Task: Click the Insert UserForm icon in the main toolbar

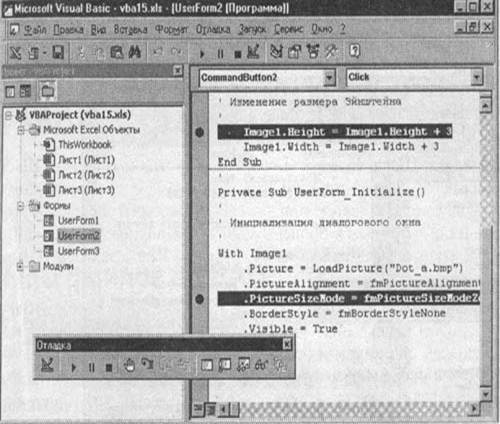Action: tap(33, 53)
